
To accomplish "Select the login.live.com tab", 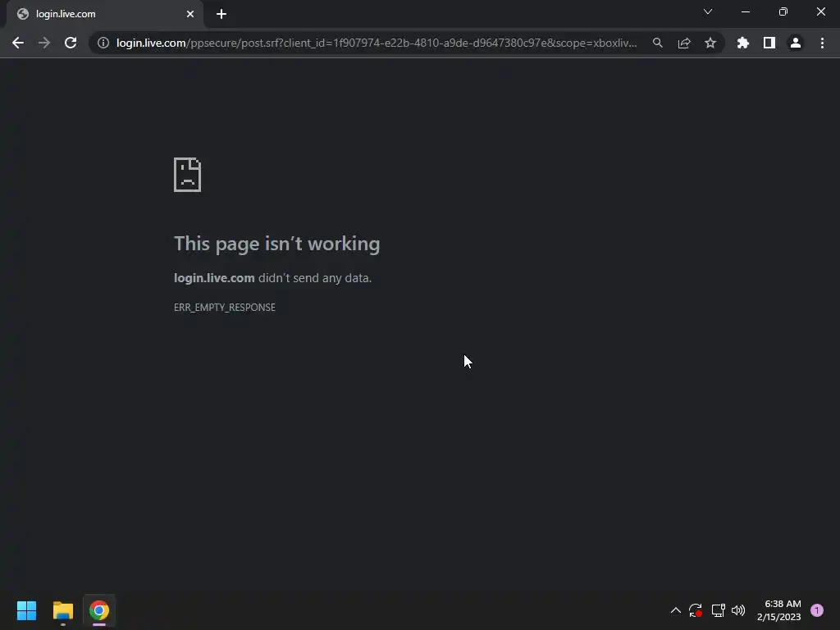I will tap(105, 14).
